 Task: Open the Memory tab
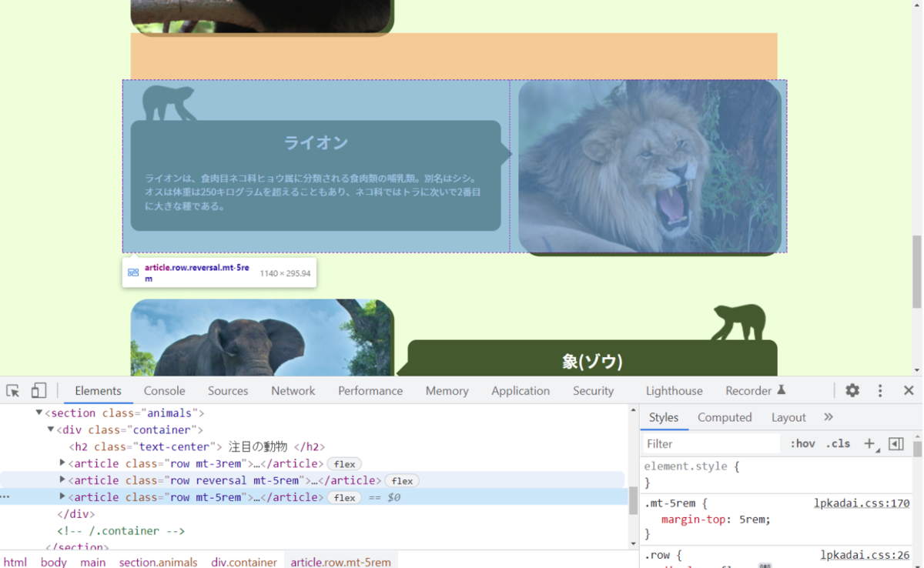(x=447, y=390)
